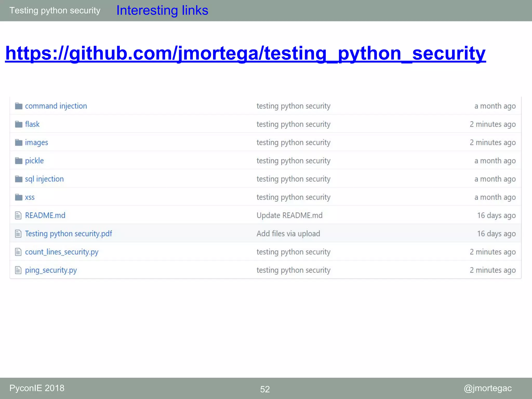The image size is (532, 399).
Task: Click file icon beside ping_security.py
Action: pyautogui.click(x=18, y=270)
